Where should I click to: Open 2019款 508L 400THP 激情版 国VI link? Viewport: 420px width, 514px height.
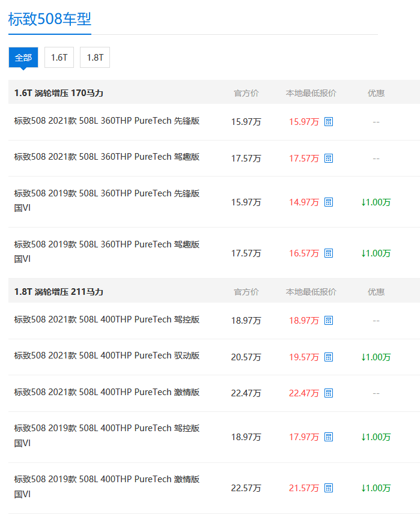(106, 487)
